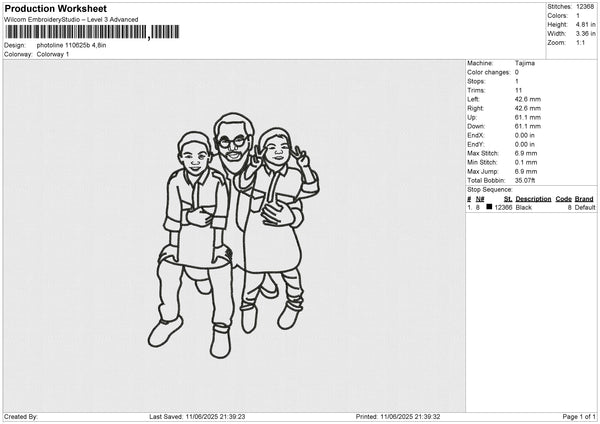Click the Colorway 1 value

tap(53, 54)
